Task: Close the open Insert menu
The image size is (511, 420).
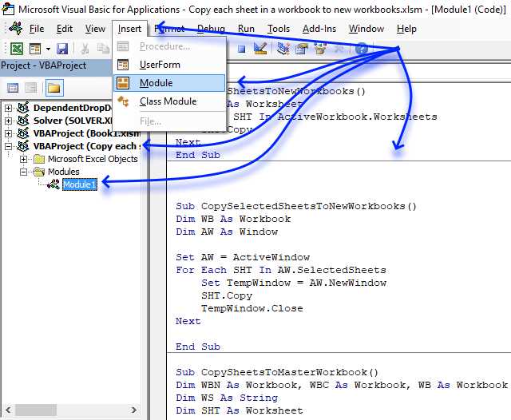Action: (x=129, y=29)
